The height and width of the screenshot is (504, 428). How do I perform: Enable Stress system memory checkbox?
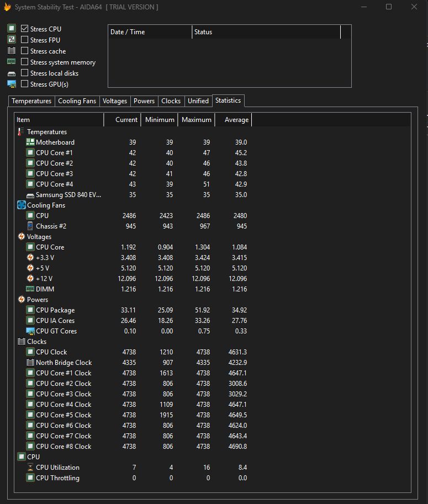tap(25, 62)
